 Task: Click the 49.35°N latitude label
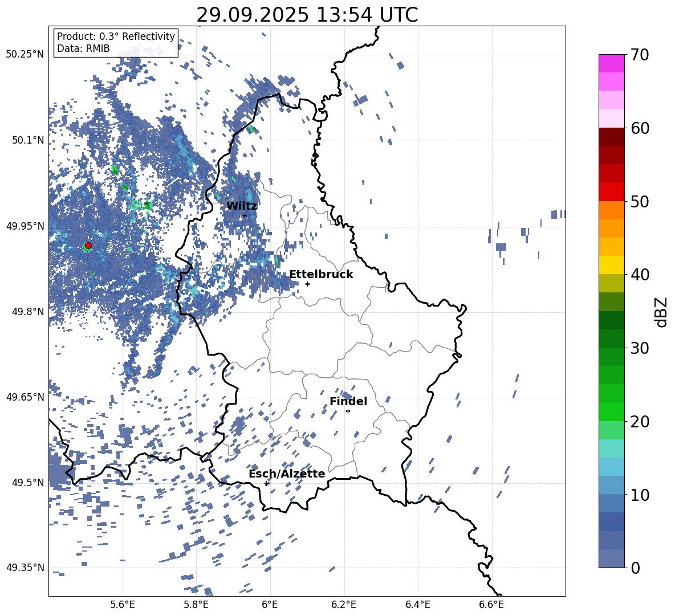tap(25, 568)
